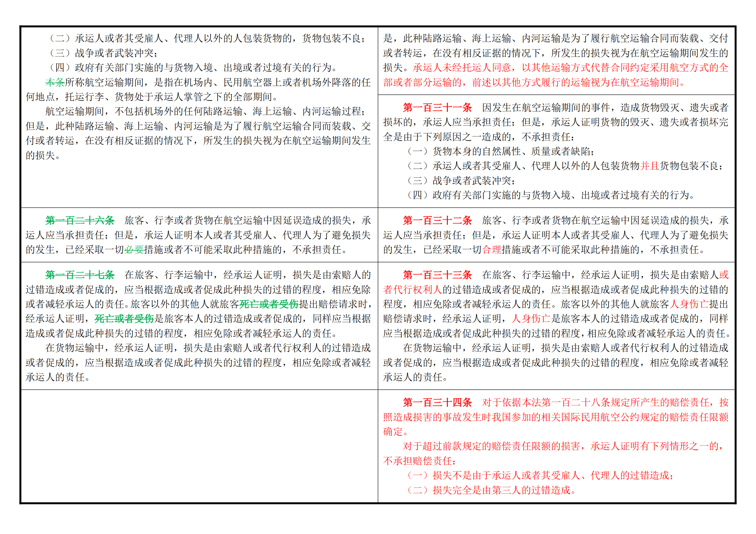The width and height of the screenshot is (756, 534).
Task: Click the red heading 第一百三十四条
Action: coord(437,402)
